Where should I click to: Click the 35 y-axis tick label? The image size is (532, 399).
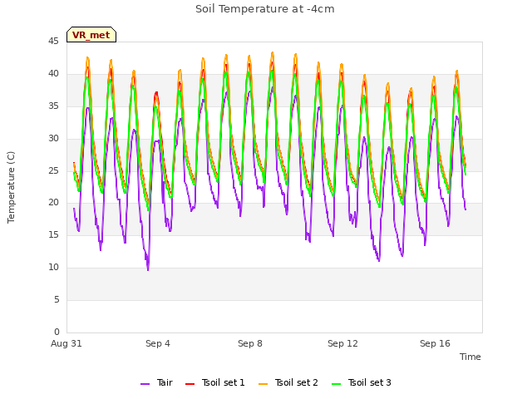click(x=53, y=106)
